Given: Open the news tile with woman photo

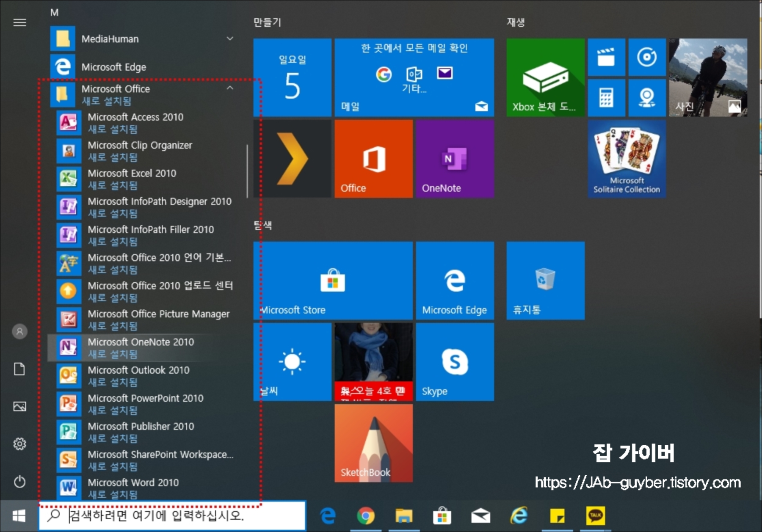Looking at the screenshot, I should click(373, 362).
